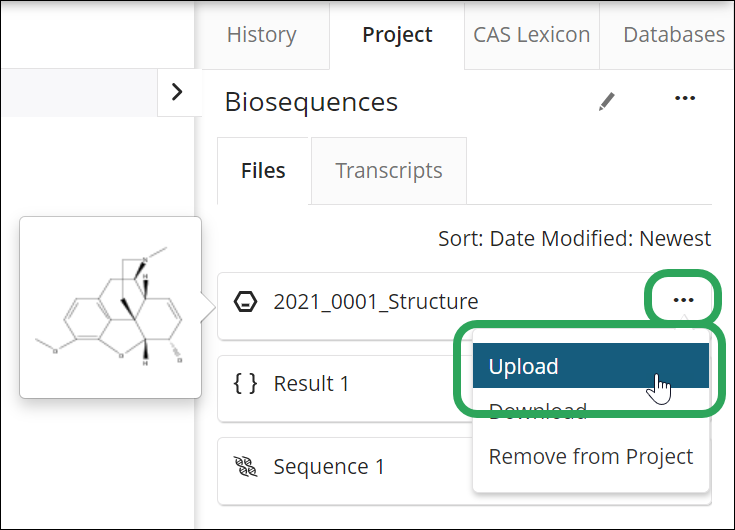The width and height of the screenshot is (735, 530).
Task: Switch to the History tab
Action: click(x=261, y=34)
